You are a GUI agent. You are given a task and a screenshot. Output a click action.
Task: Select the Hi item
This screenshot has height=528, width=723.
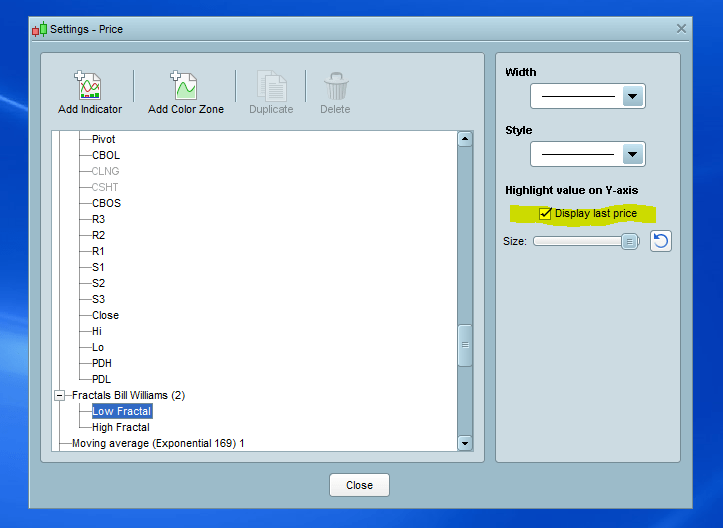(97, 331)
